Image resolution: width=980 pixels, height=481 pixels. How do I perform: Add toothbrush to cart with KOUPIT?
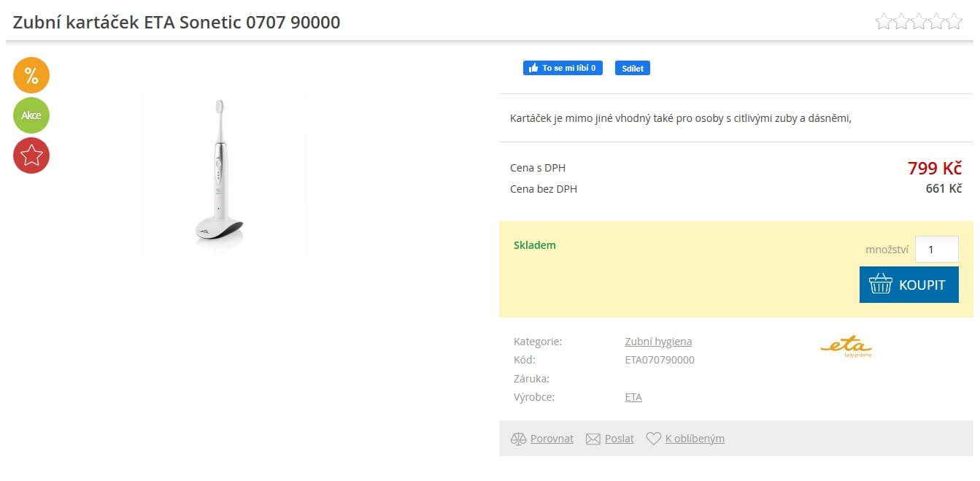click(x=909, y=285)
